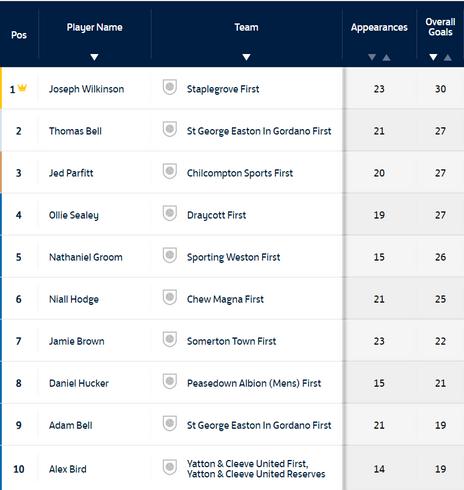Click the Peasedown Albion crest icon

[x=170, y=381]
